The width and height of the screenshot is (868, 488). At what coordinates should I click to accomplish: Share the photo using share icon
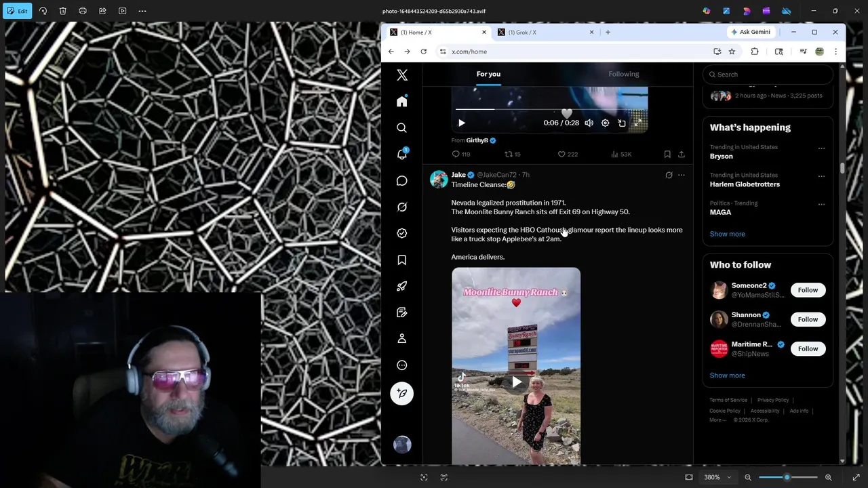(102, 11)
